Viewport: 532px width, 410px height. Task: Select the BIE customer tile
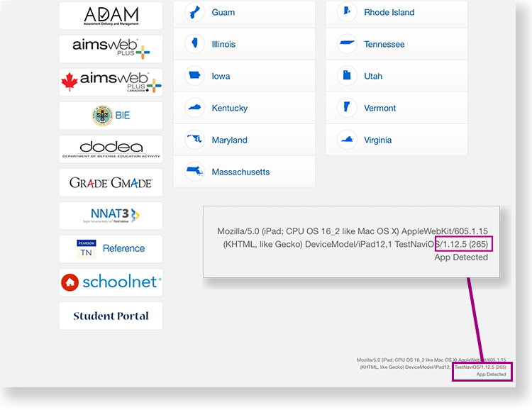pyautogui.click(x=111, y=116)
